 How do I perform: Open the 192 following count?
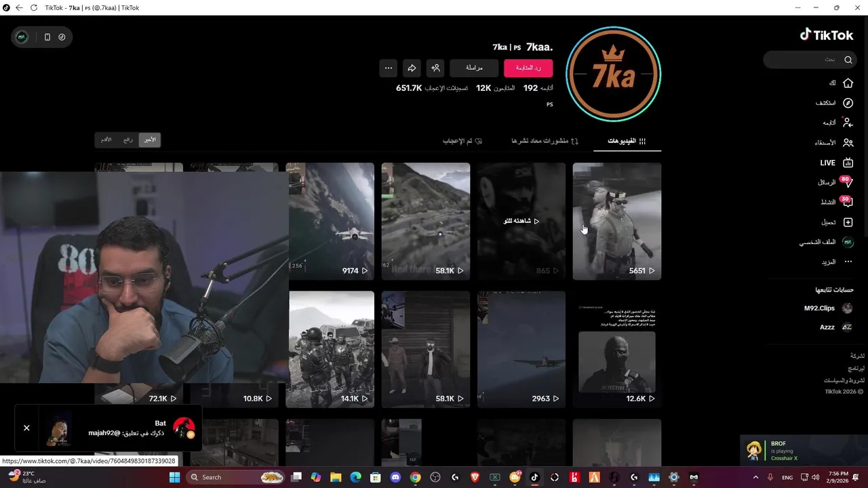(538, 88)
